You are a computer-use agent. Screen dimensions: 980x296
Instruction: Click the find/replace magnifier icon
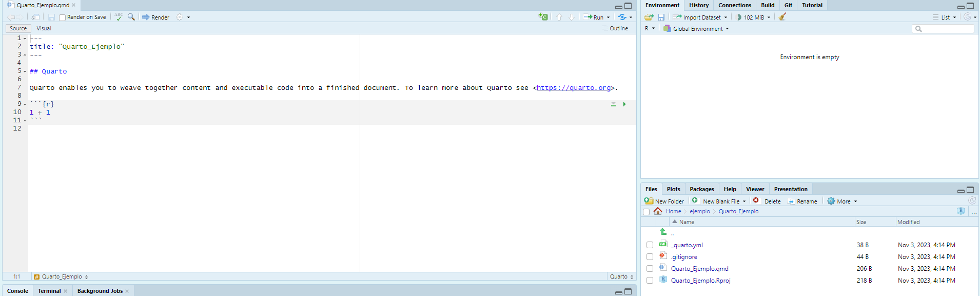[131, 17]
